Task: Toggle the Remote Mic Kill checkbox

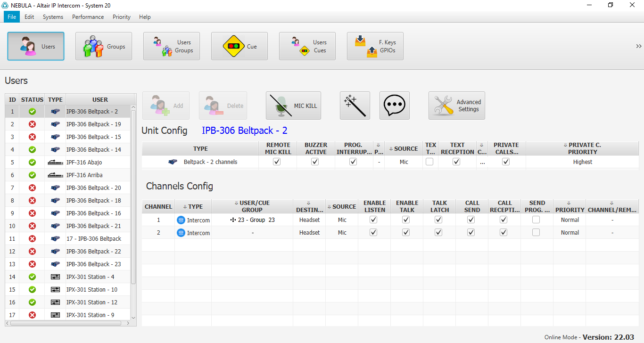Action: (277, 162)
